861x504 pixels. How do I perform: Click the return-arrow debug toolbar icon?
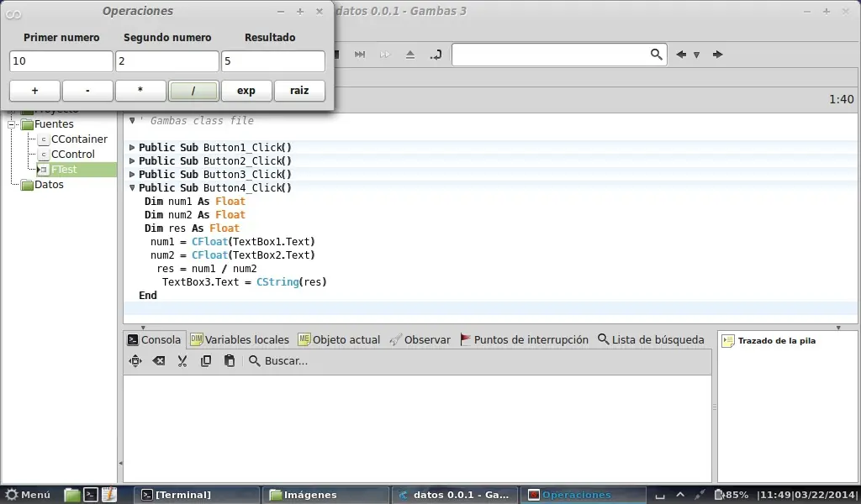436,55
